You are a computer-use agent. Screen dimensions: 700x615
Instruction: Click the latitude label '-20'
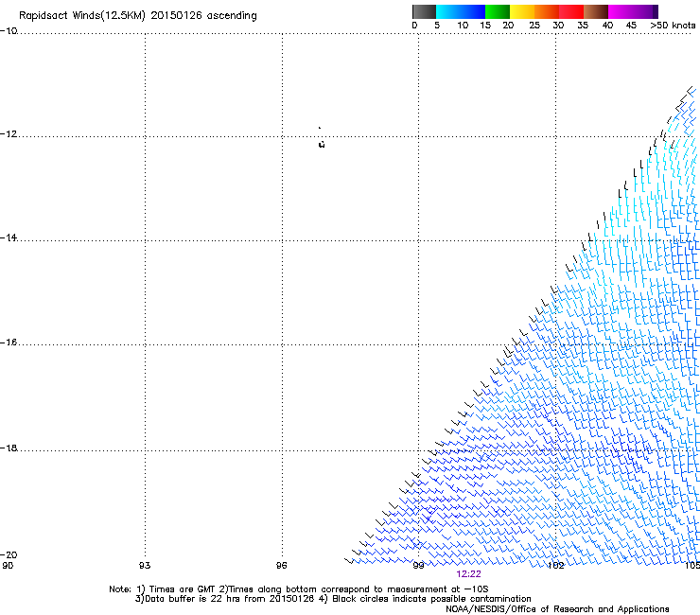[x=9, y=554]
